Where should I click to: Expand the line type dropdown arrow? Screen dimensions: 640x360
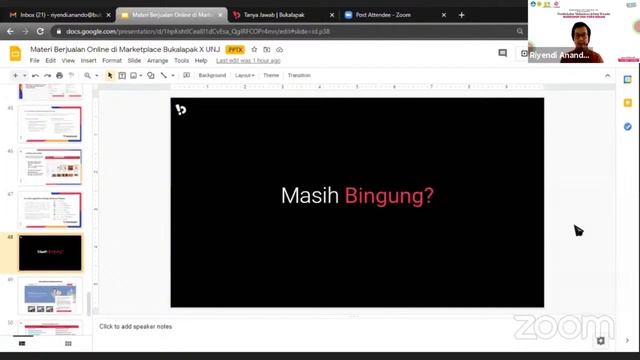tap(173, 76)
